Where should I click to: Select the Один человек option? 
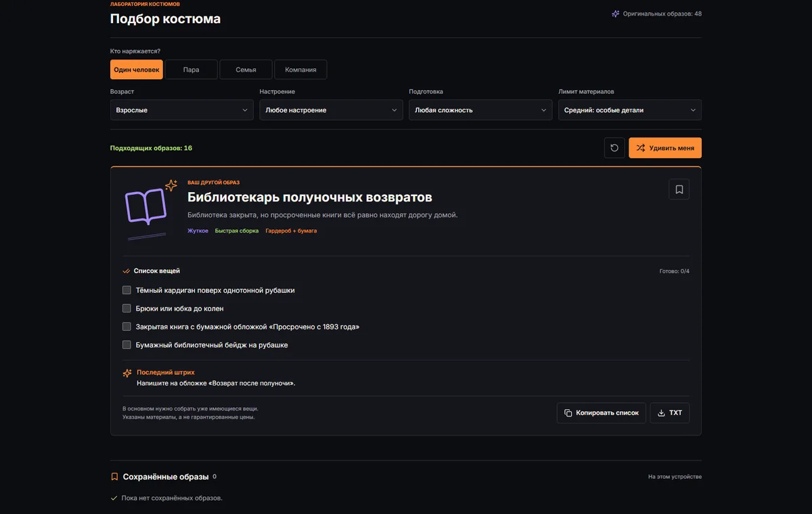(137, 70)
